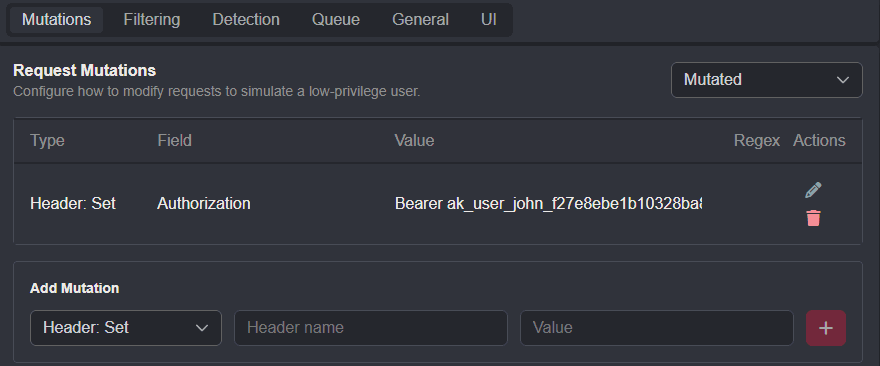Focus the Header name input field
Screen dimensions: 880x366
(x=370, y=328)
